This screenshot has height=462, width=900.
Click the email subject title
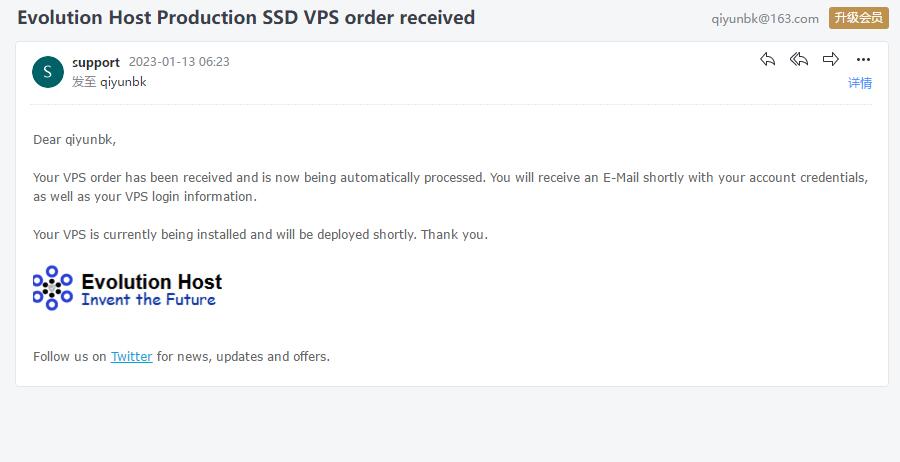click(246, 17)
